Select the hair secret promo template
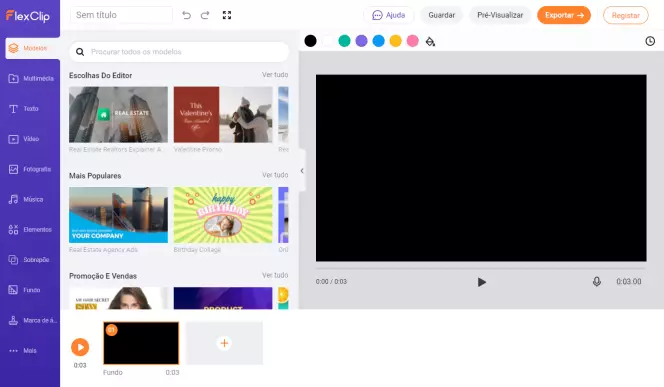 tap(118, 298)
